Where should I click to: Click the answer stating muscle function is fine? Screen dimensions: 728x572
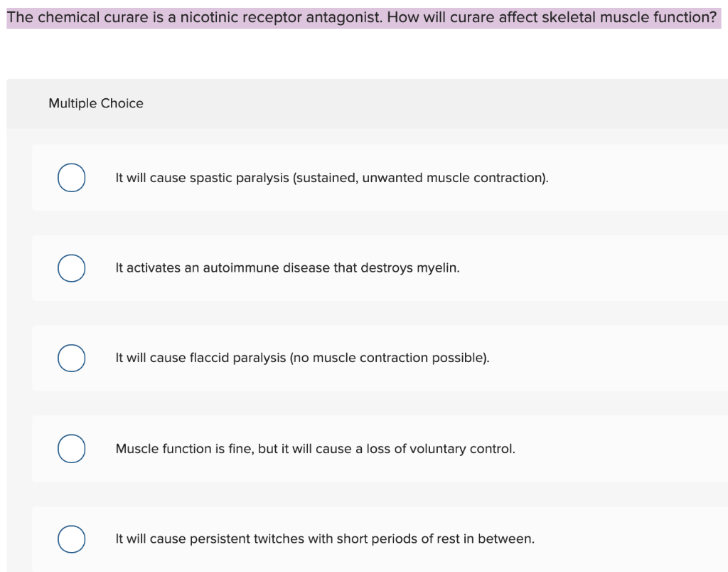[x=315, y=448]
